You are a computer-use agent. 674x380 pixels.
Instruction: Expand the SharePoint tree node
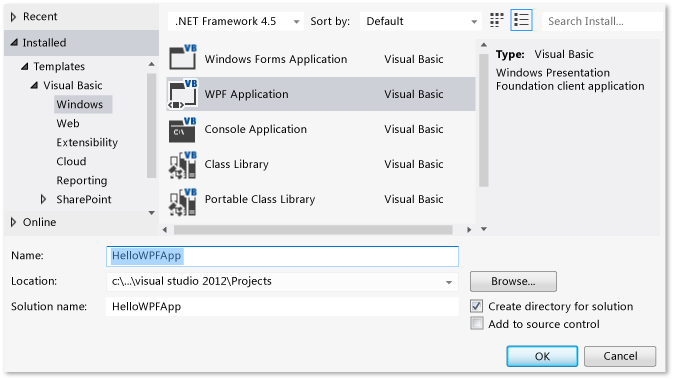pos(43,199)
